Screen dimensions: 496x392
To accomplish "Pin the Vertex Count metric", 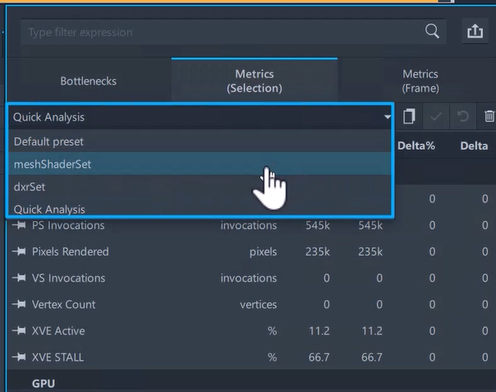I will 19,304.
